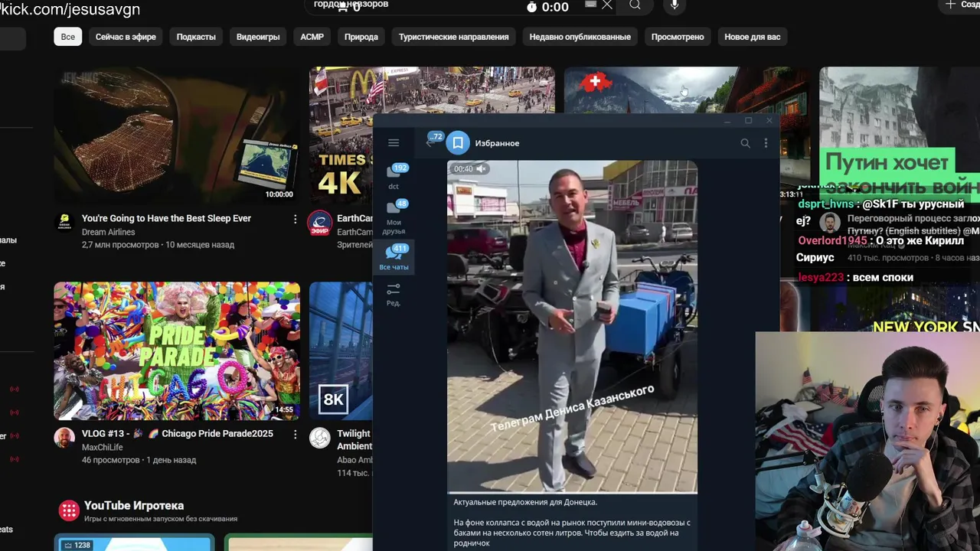Search inside the Избранное chat

[x=745, y=143]
